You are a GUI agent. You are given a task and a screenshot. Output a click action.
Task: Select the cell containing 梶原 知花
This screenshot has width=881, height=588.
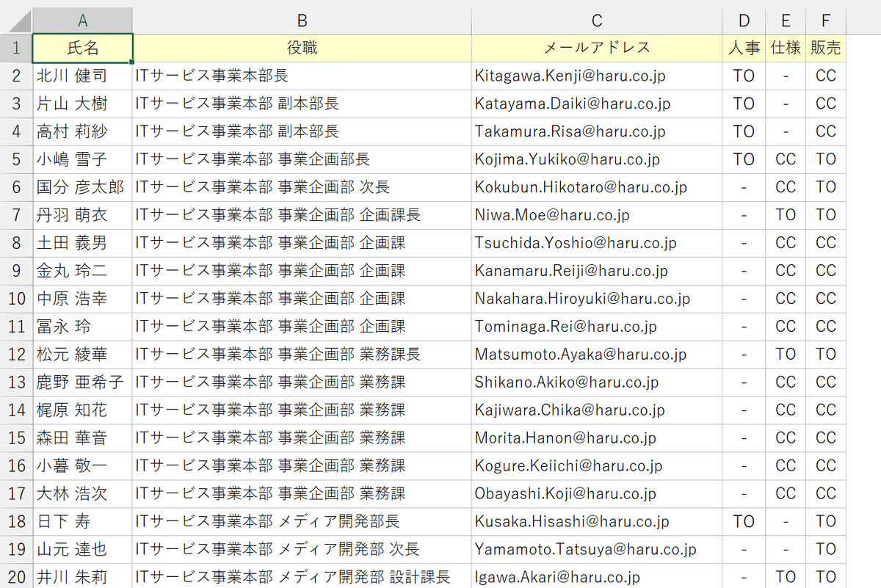coord(83,410)
